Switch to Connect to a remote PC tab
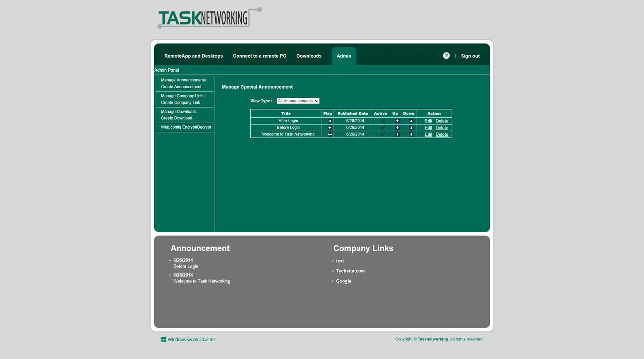 coord(260,56)
